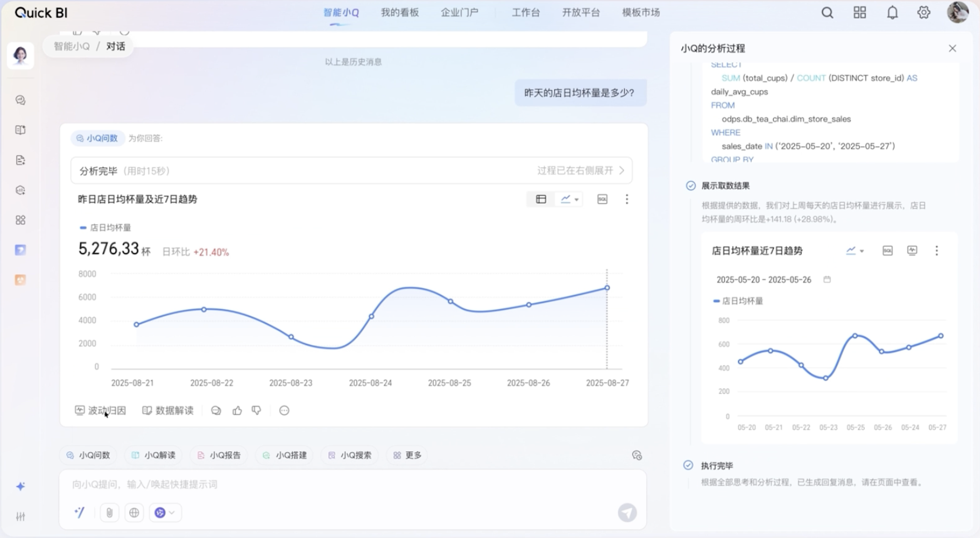980x538 pixels.
Task: Close the 小Q的分析过程 panel
Action: [953, 48]
